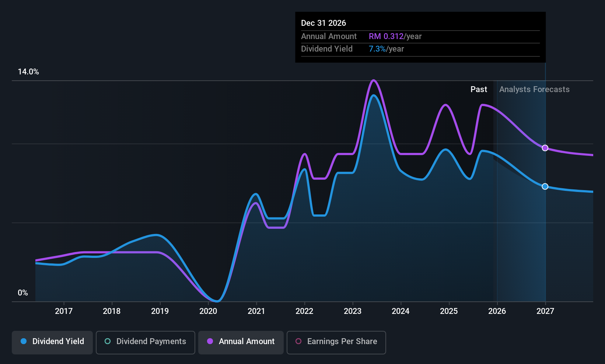Click the 14.0% y-axis label

tap(28, 72)
